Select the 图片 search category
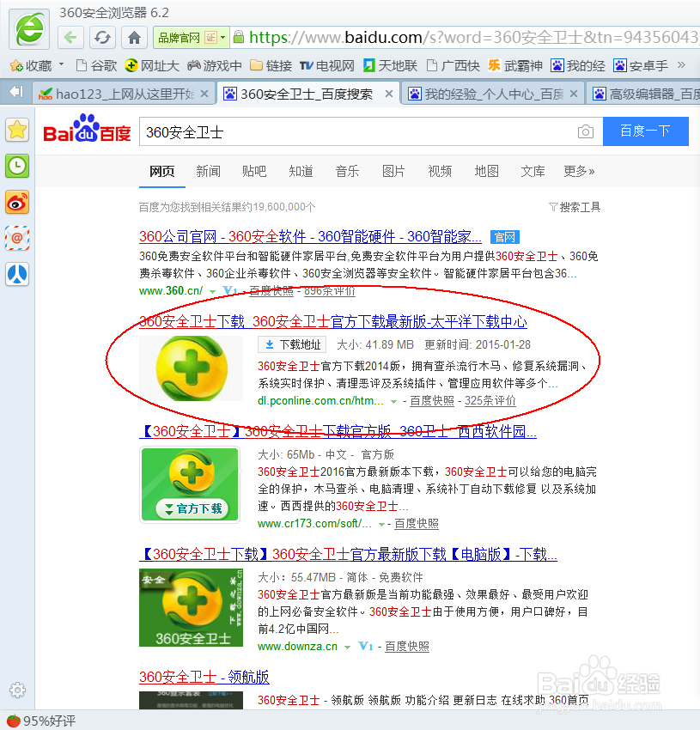The width and height of the screenshot is (700, 730). point(393,171)
